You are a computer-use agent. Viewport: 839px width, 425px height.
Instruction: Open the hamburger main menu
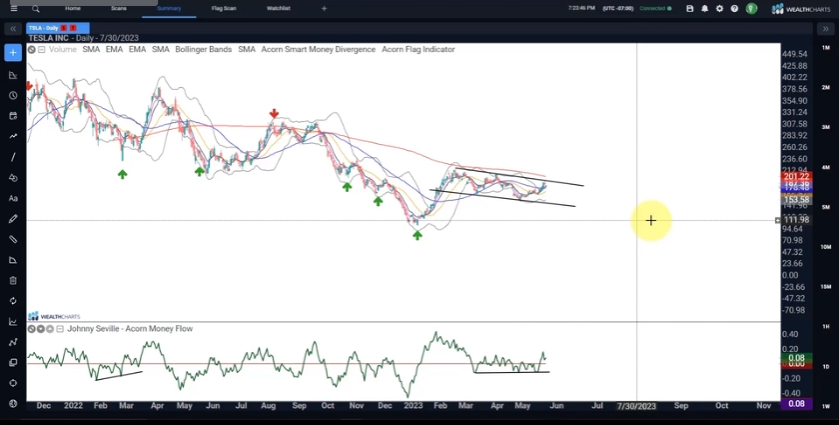(x=14, y=9)
